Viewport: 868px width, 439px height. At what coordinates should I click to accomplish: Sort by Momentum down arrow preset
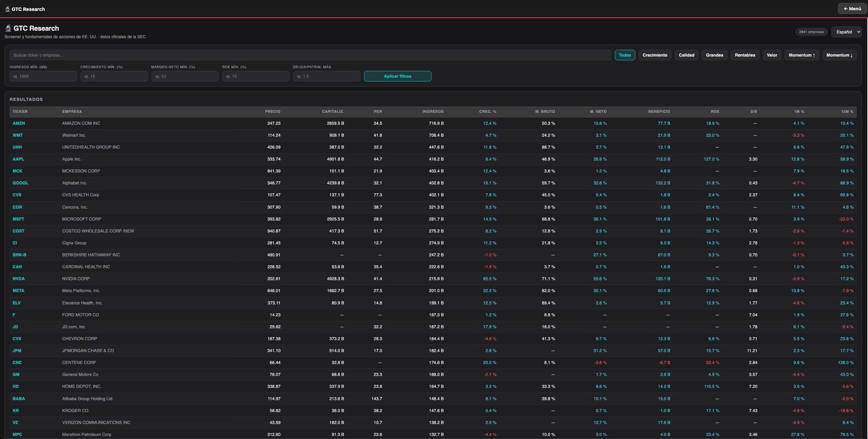click(x=839, y=55)
